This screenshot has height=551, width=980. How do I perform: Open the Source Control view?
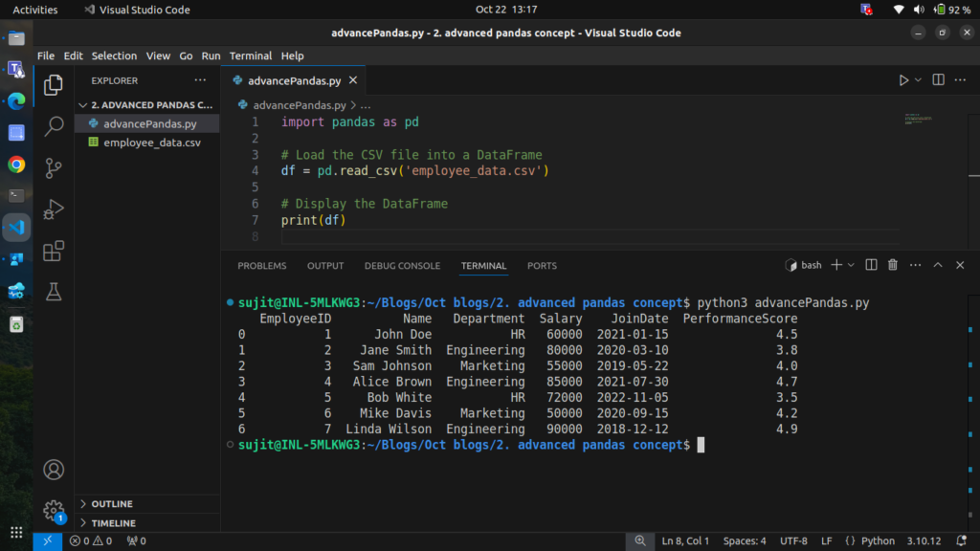(55, 167)
